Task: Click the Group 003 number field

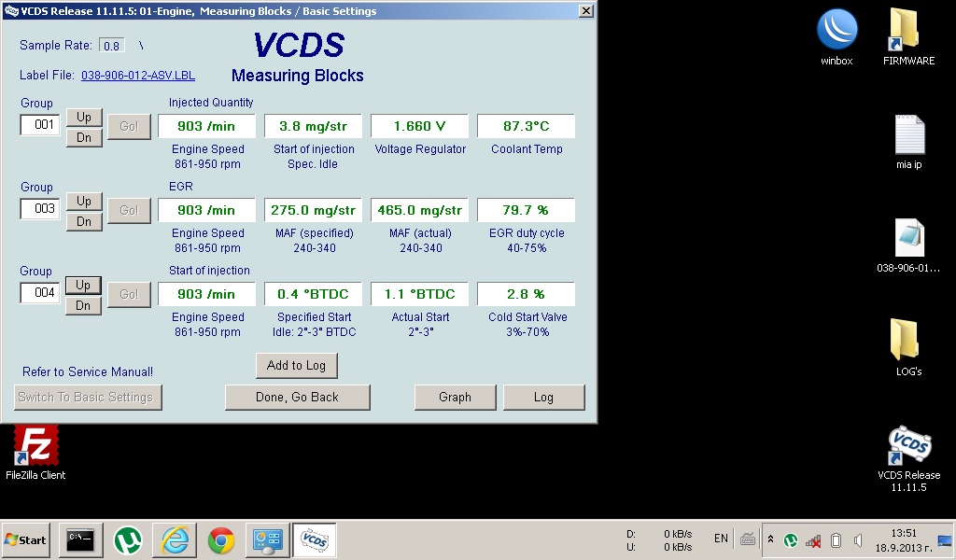Action: (x=40, y=209)
